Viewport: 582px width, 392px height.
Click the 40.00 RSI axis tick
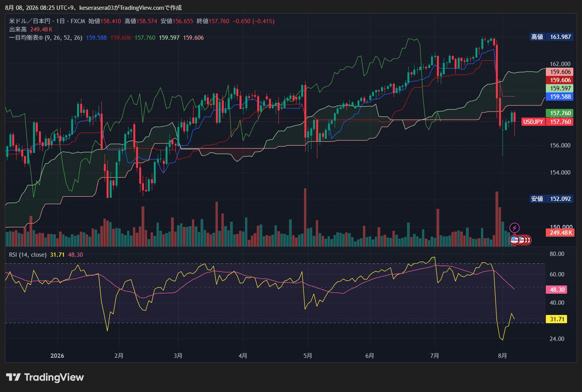coord(557,302)
